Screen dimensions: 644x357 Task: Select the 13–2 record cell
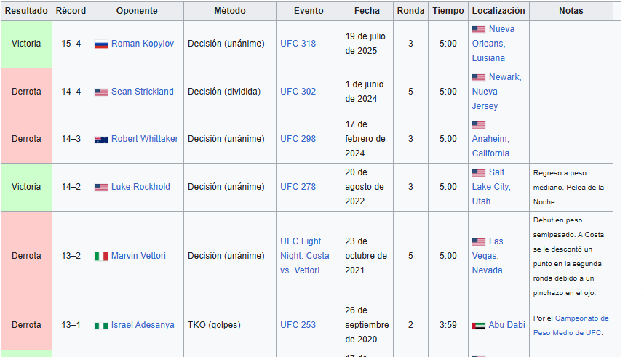coord(71,257)
